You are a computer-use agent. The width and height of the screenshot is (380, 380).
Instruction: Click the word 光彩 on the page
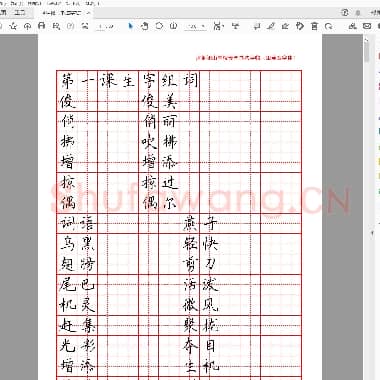coord(78,346)
